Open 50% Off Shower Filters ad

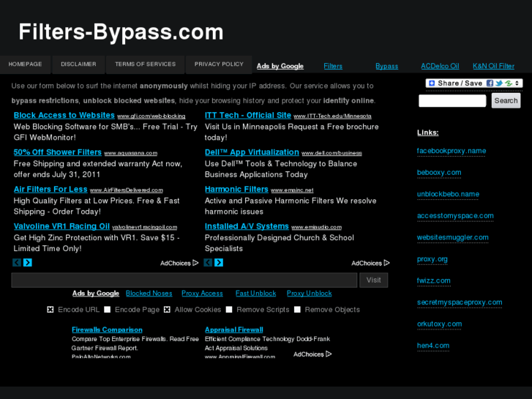[x=58, y=152]
